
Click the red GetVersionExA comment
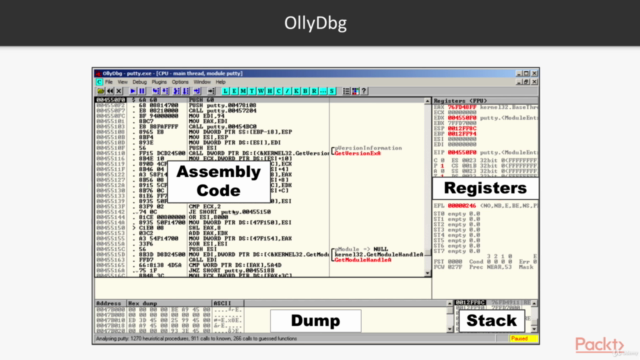click(x=358, y=153)
